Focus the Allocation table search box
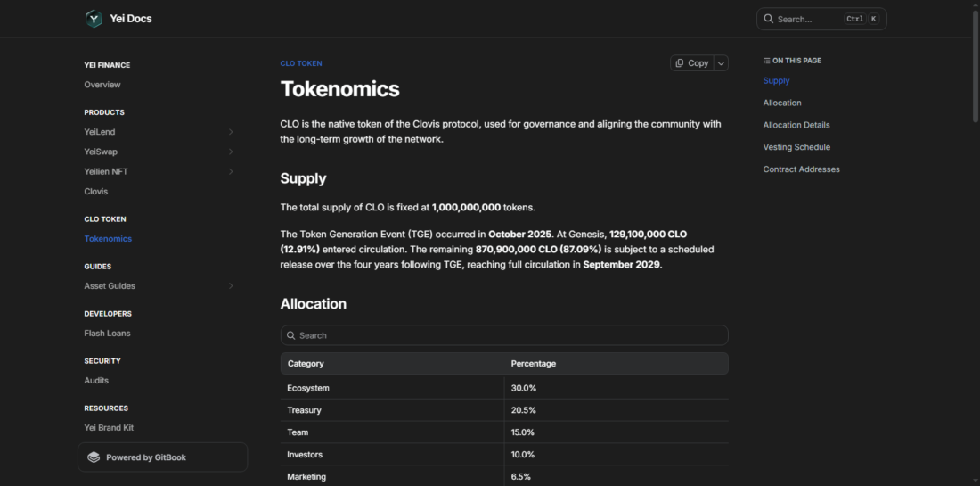The width and height of the screenshot is (980, 486). click(504, 335)
